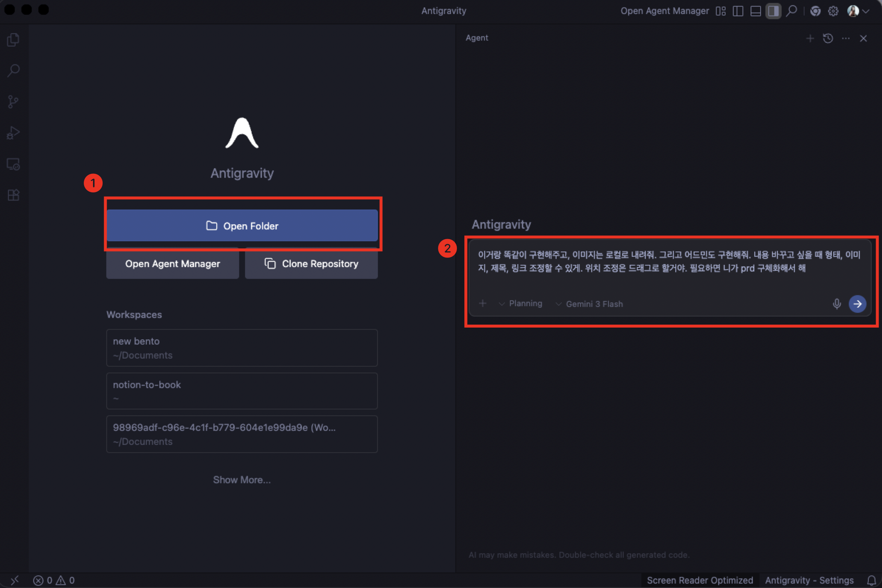Toggle the primary side bar layout

[x=738, y=11]
